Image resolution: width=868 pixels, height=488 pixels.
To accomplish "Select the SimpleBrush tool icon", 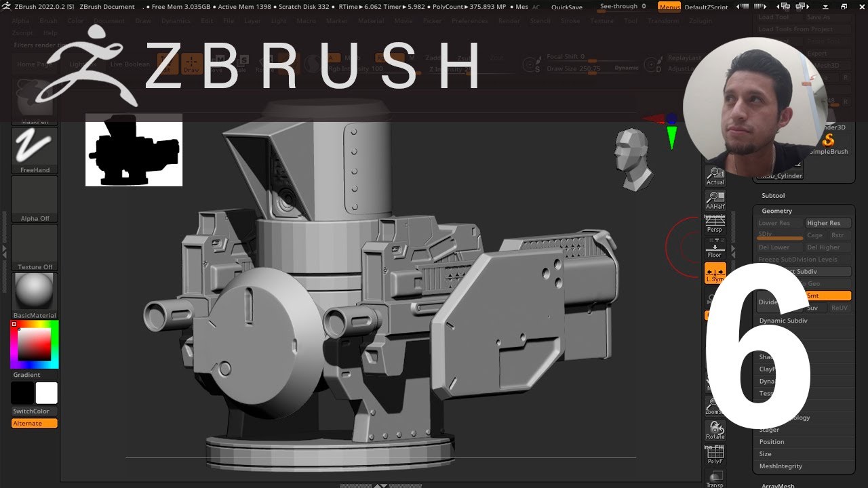I will [x=829, y=144].
